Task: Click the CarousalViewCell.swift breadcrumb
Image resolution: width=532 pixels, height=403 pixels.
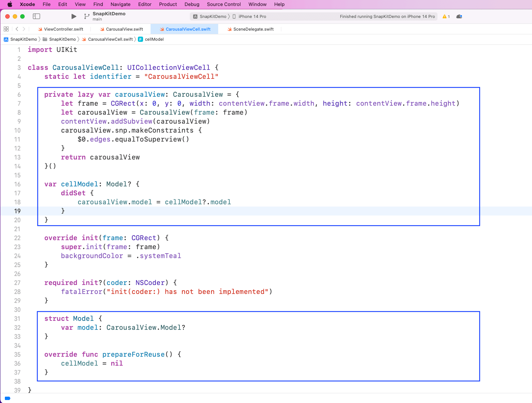Action: pyautogui.click(x=110, y=39)
